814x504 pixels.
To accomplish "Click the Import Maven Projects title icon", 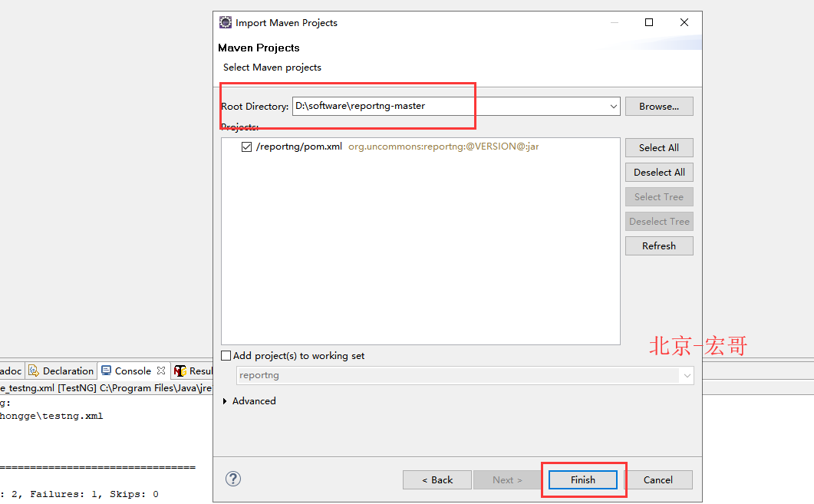I will click(226, 22).
